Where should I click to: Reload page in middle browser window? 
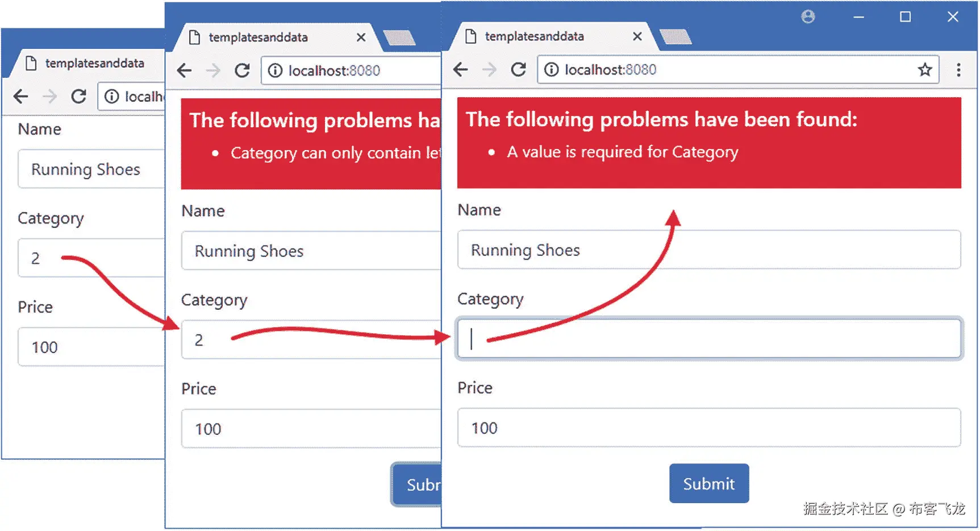coord(243,70)
